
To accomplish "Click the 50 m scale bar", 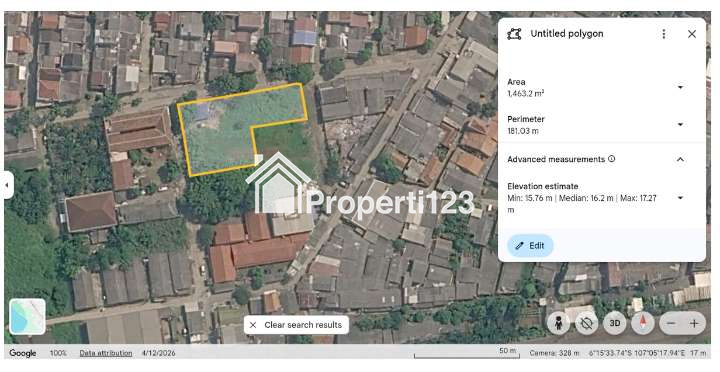I will coord(467,354).
